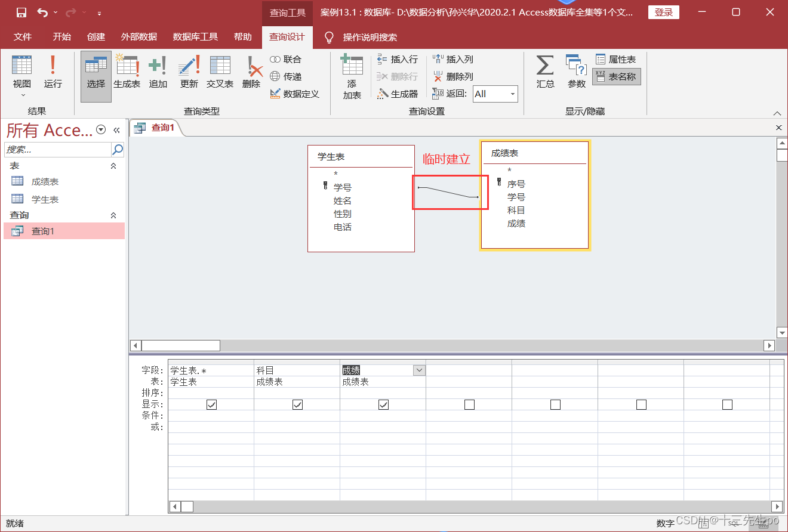Open the View (视图) button

[22, 76]
